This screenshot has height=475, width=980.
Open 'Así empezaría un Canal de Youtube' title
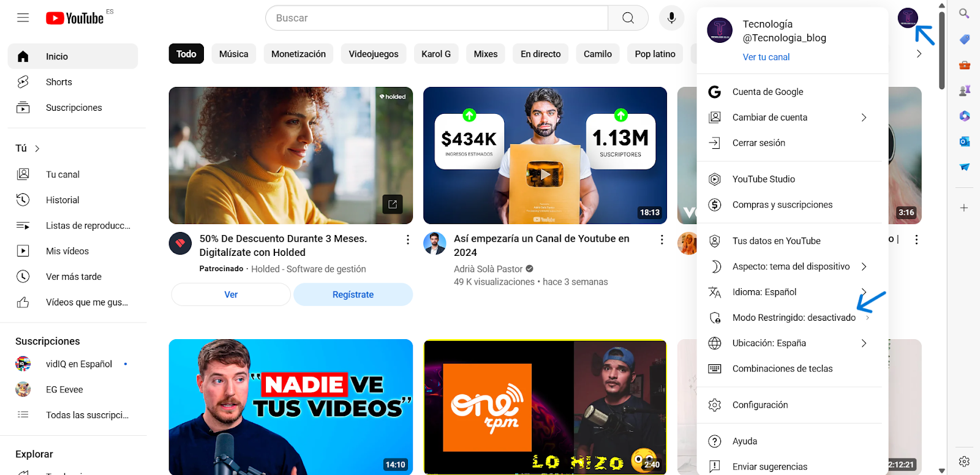[x=541, y=245]
